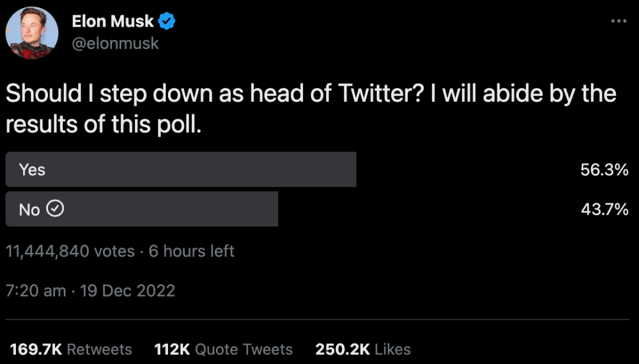This screenshot has height=364, width=639.
Task: Open the @elonmusk handle link
Action: [115, 43]
